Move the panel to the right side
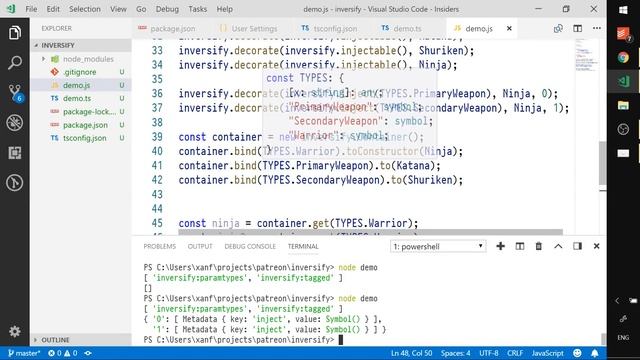This screenshot has height=360, width=640. (x=577, y=246)
